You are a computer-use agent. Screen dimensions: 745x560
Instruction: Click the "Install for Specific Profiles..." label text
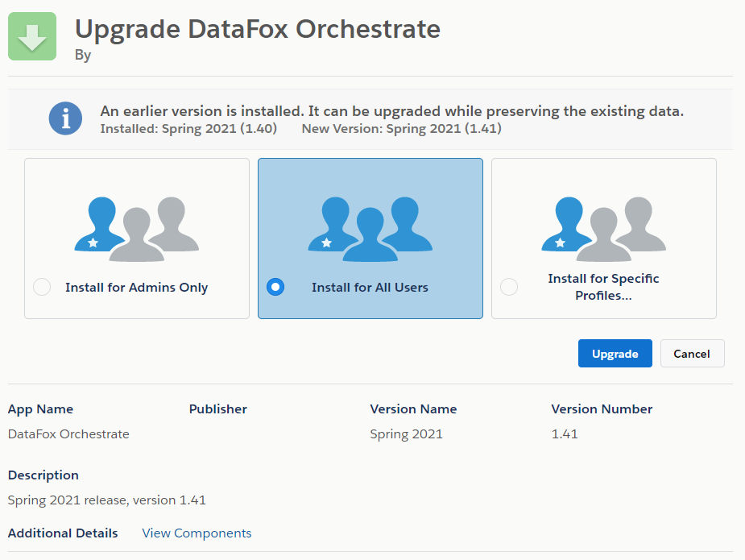[x=603, y=287]
